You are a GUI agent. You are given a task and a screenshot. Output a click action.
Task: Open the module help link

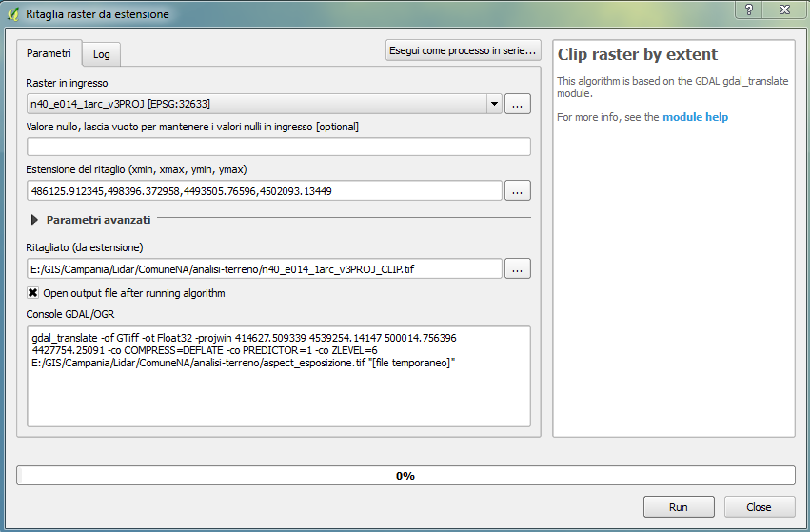point(696,117)
